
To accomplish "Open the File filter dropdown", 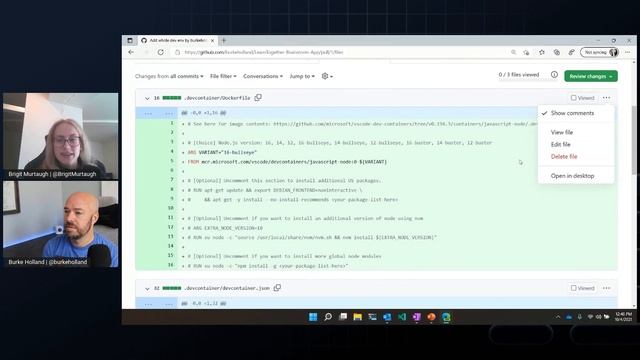I will point(223,76).
